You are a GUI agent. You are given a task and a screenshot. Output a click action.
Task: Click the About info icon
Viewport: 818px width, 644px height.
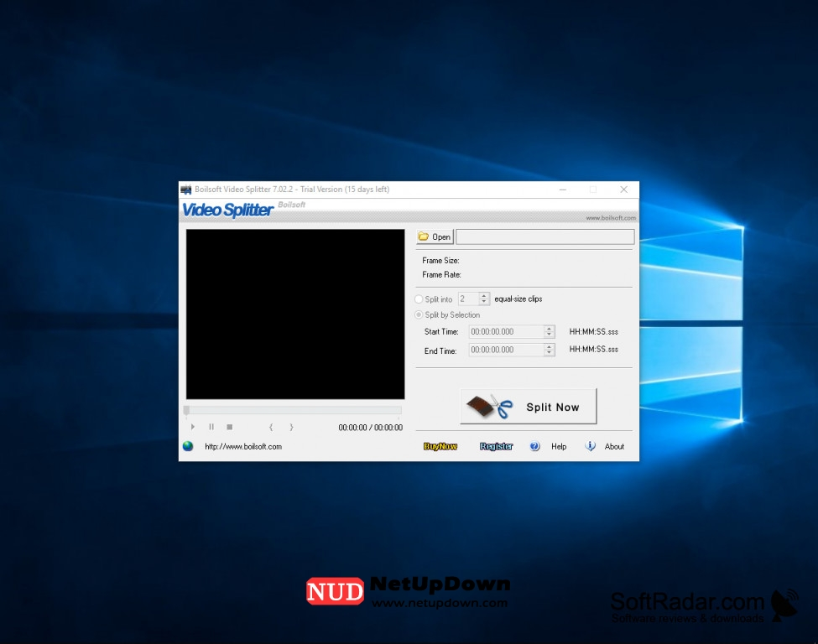pyautogui.click(x=590, y=446)
